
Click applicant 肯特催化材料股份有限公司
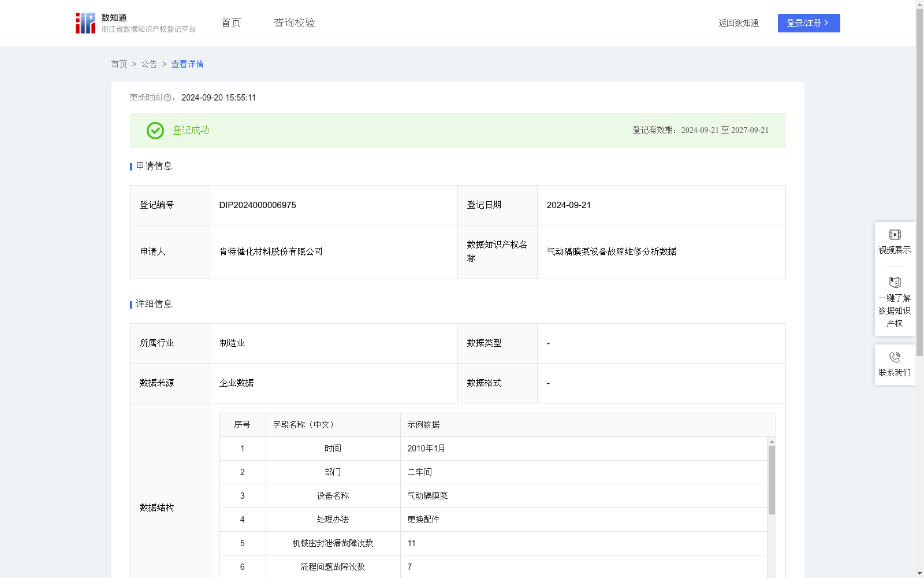pyautogui.click(x=271, y=251)
